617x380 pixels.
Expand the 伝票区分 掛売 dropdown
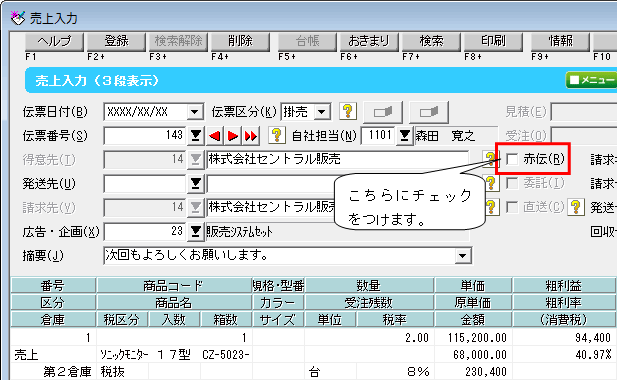tap(322, 112)
